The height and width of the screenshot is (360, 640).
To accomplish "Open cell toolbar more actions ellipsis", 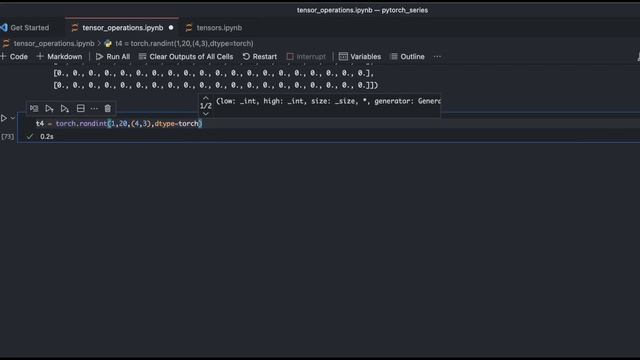I will pyautogui.click(x=94, y=109).
